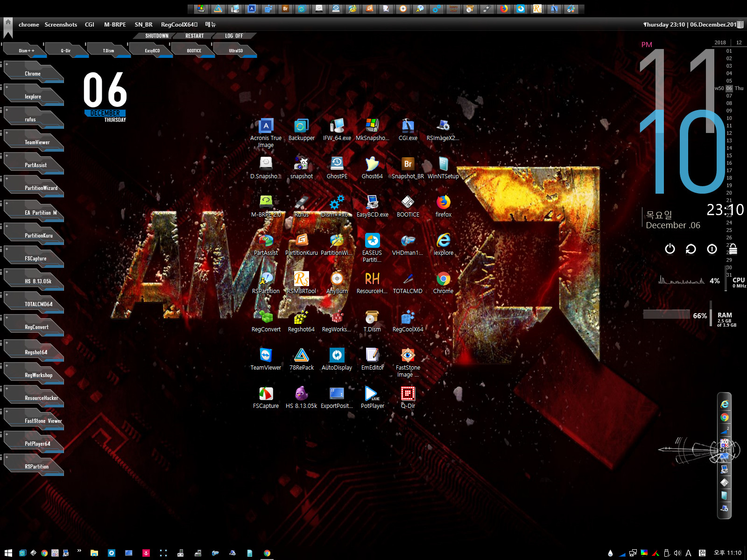Open the EasyBCD.exe desktop icon

[x=372, y=206]
